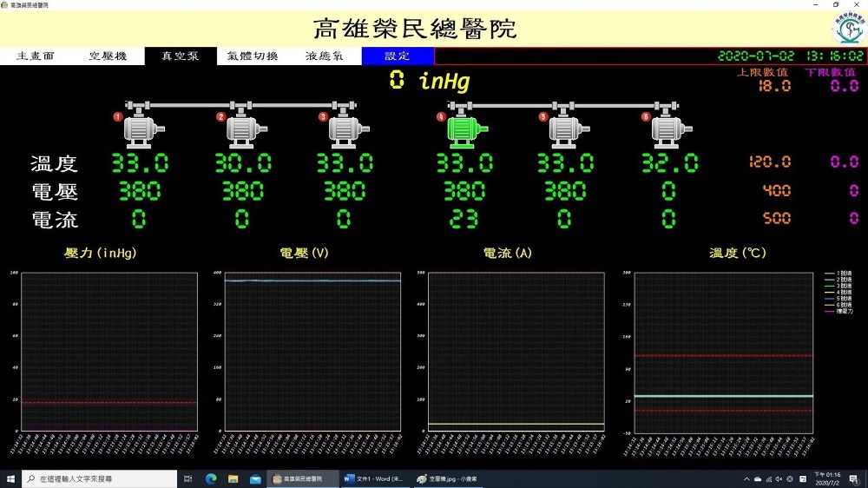The height and width of the screenshot is (488, 868).
Task: Click the taskbar clock showing 01:16
Action: 827,478
